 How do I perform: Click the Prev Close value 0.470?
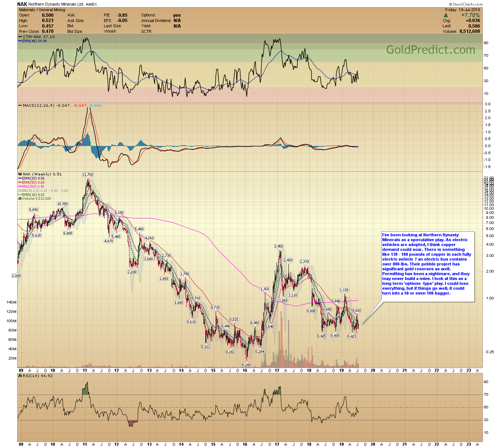(x=48, y=31)
